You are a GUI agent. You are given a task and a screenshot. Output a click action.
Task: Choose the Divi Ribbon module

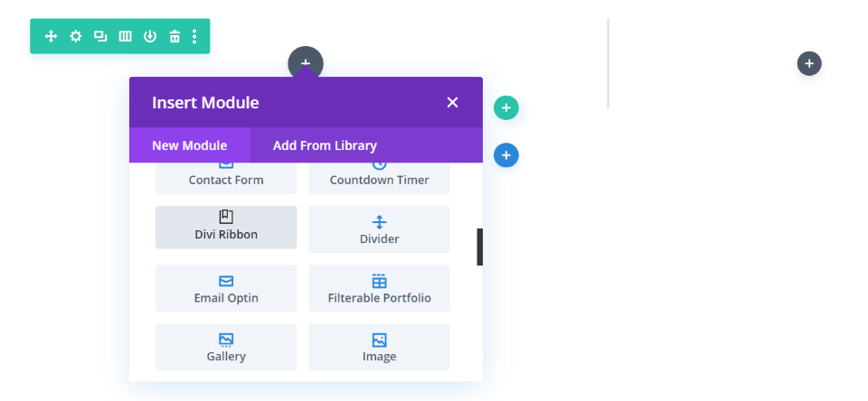tap(226, 227)
